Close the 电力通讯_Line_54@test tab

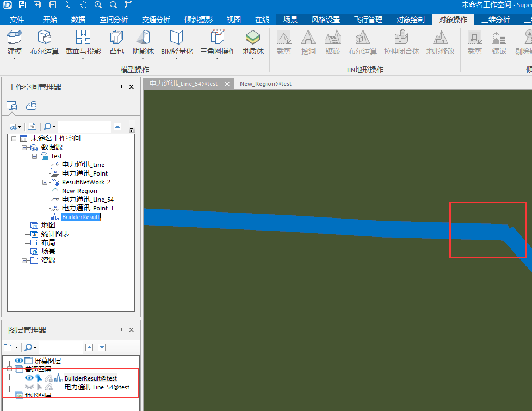coord(227,84)
